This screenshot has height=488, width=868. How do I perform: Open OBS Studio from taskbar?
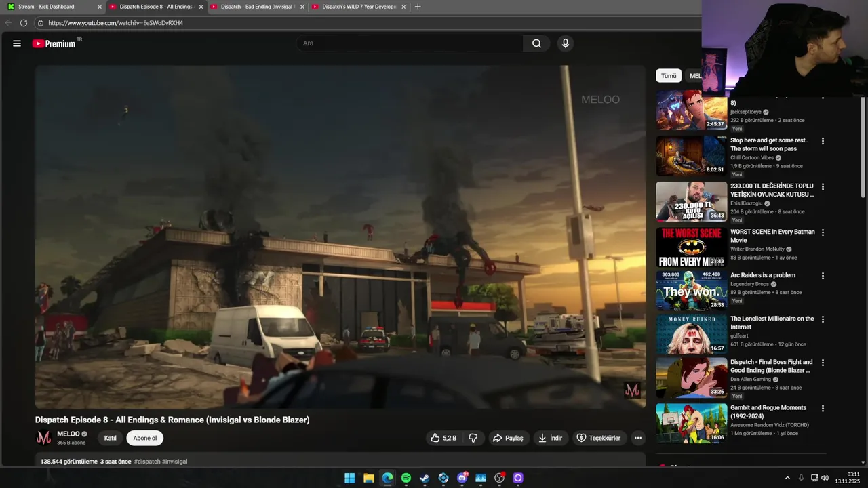[500, 478]
